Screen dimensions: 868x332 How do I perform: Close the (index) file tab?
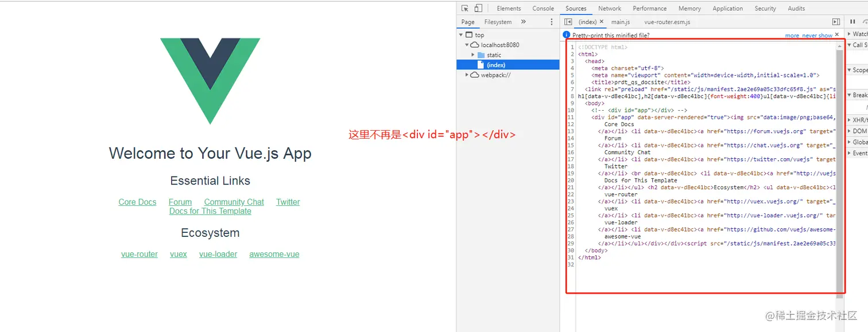pyautogui.click(x=602, y=22)
